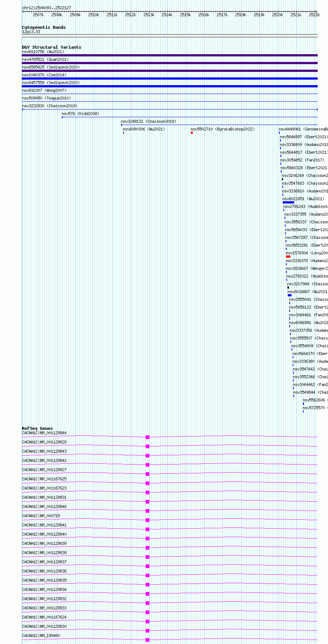328x644 pixels.
Task: Open nsv3248132 (Chaisson2019) variant label
Action: (149, 122)
